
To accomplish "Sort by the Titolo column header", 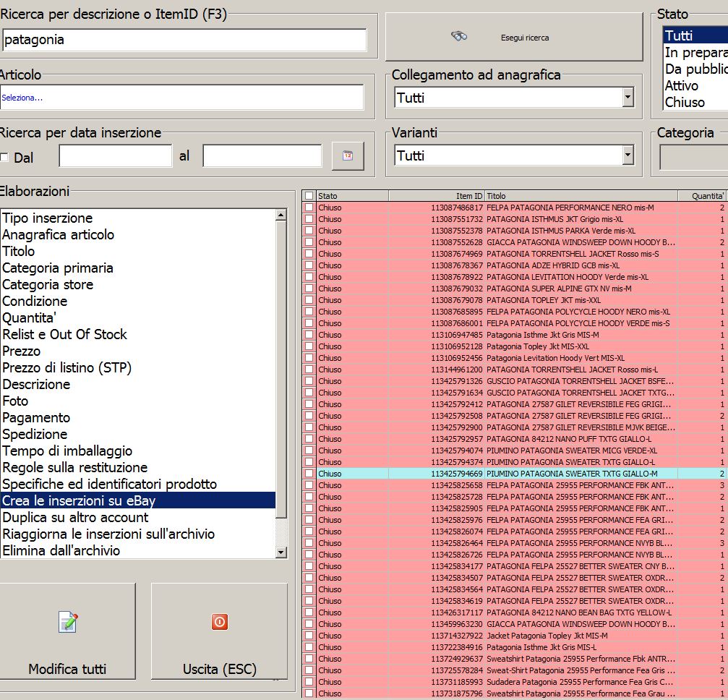I will [x=581, y=196].
